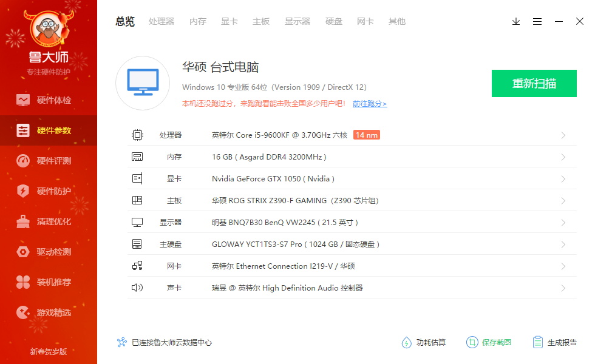Open 硬件体检 in the sidebar
595x364 pixels.
point(49,100)
